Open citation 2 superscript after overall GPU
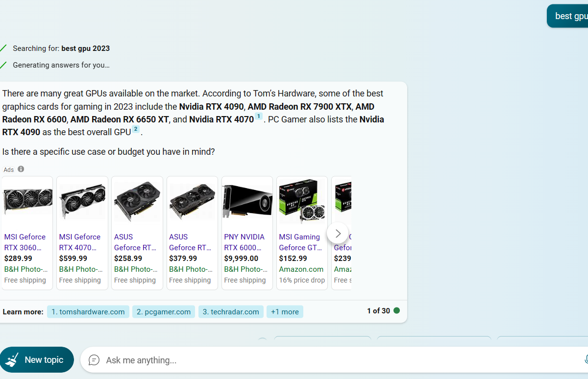588x379 pixels. [x=136, y=129]
